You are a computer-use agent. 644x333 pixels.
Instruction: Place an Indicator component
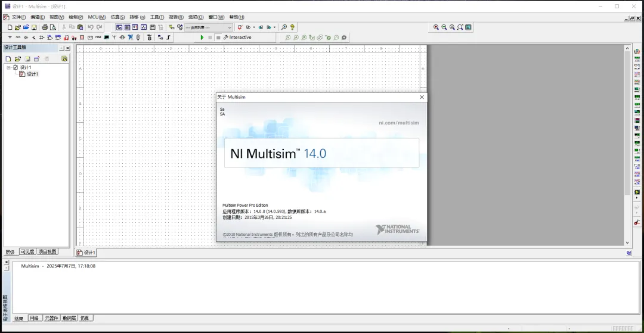tap(82, 38)
